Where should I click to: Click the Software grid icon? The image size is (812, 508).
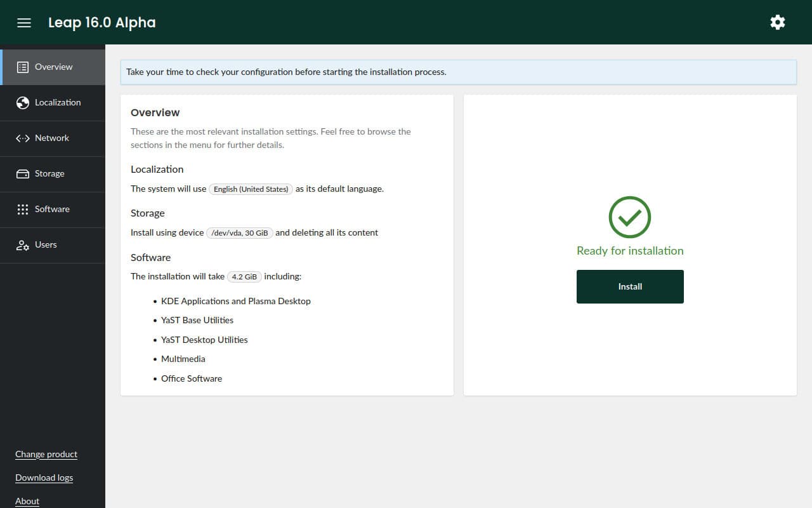pos(23,209)
